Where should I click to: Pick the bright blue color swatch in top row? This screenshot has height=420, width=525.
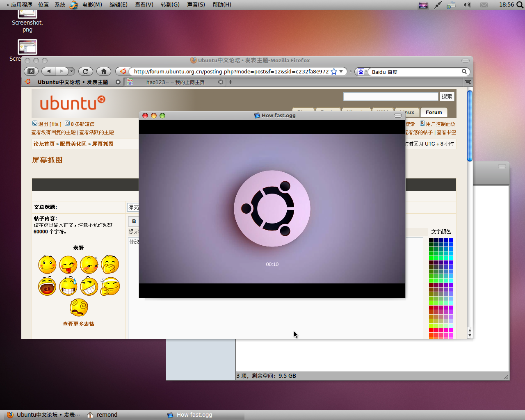click(451, 240)
